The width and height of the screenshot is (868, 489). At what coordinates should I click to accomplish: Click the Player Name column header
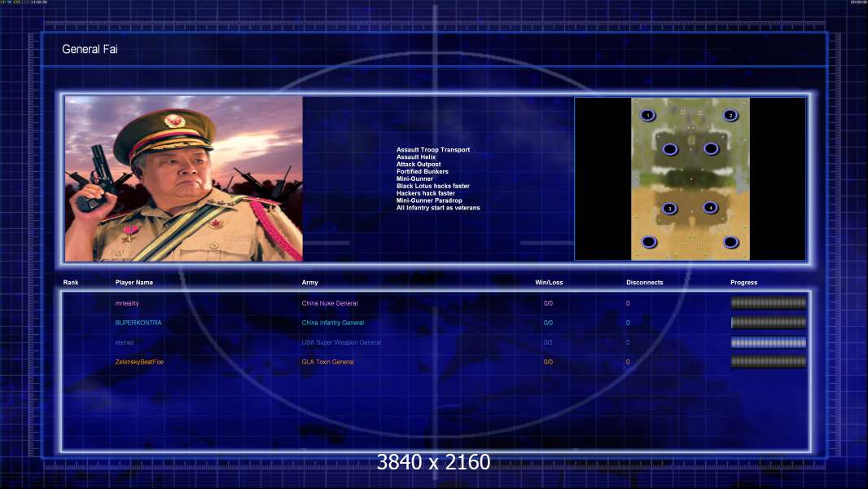(134, 283)
